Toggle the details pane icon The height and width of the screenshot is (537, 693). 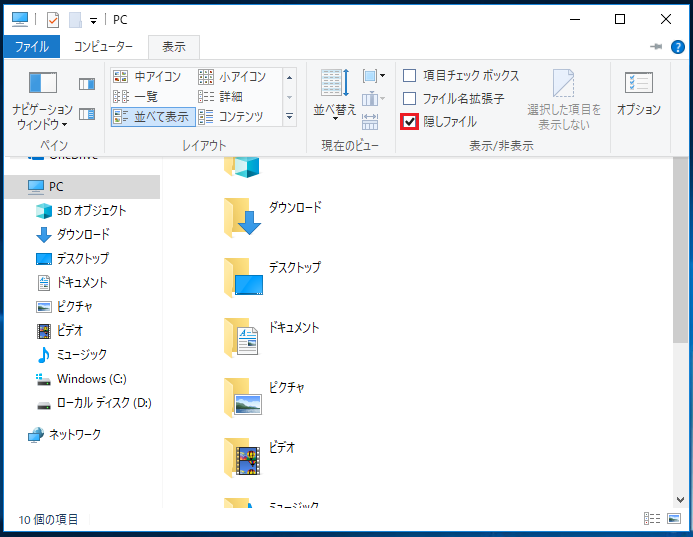(x=87, y=114)
